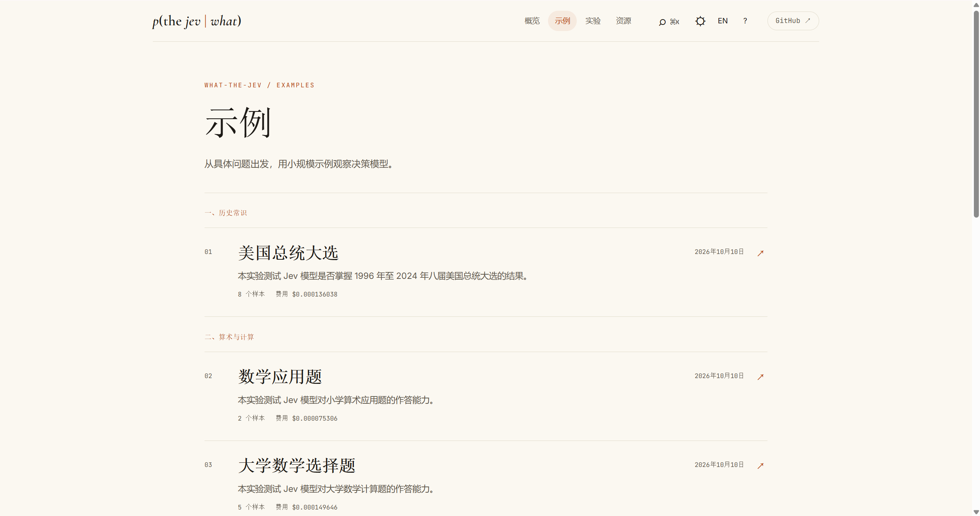The image size is (980, 516).
Task: Click the scrollbar down arrow
Action: 976,512
